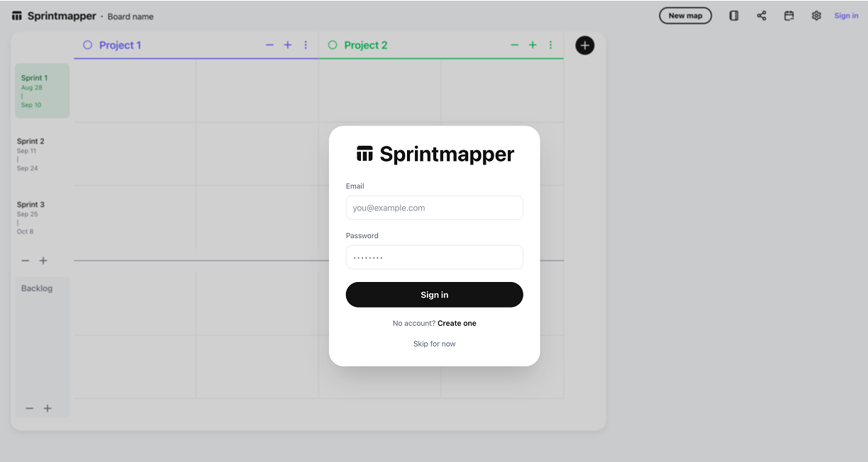Click the New map button

[685, 16]
